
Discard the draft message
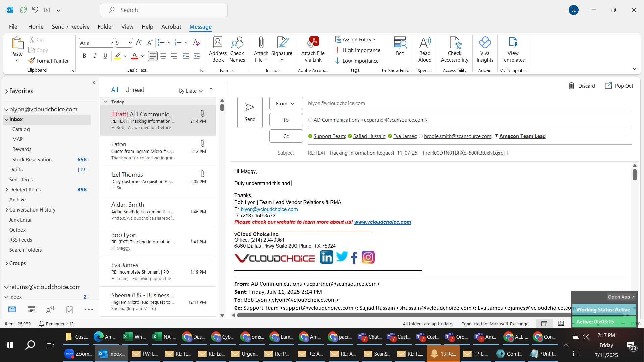click(x=582, y=86)
